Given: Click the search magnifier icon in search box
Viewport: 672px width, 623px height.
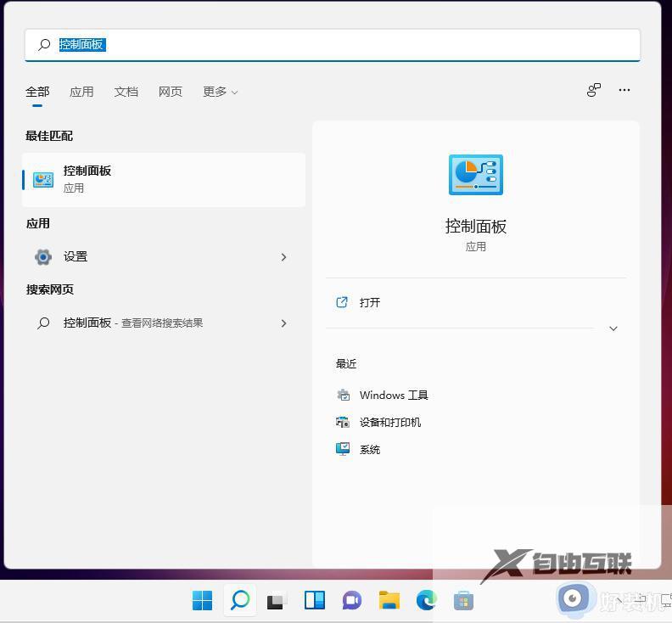Looking at the screenshot, I should click(44, 45).
